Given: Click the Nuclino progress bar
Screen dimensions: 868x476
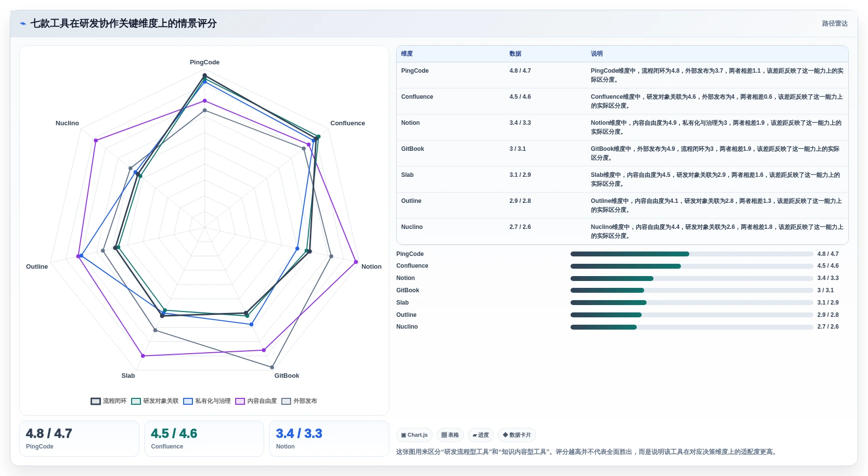Looking at the screenshot, I should (x=692, y=327).
